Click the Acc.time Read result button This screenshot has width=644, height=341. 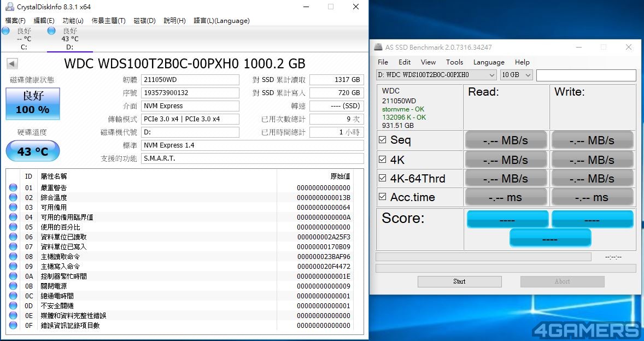tap(506, 197)
